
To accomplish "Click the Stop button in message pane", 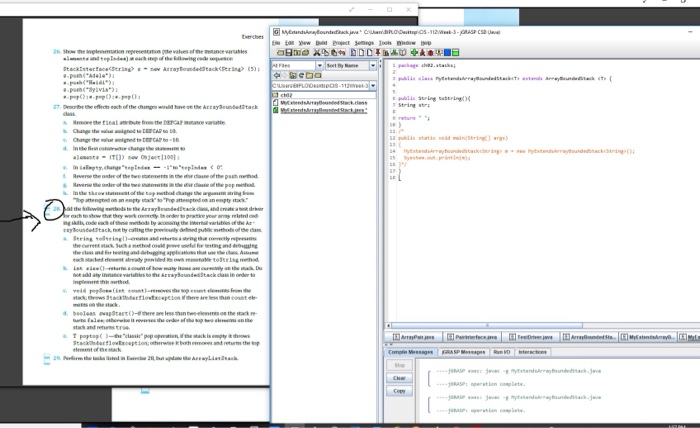I will coord(400,365).
